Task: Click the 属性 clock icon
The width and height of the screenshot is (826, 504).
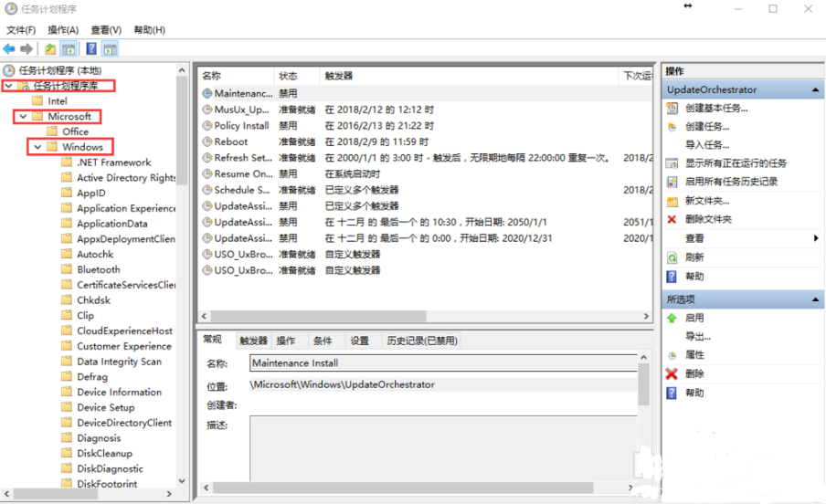Action: point(672,355)
